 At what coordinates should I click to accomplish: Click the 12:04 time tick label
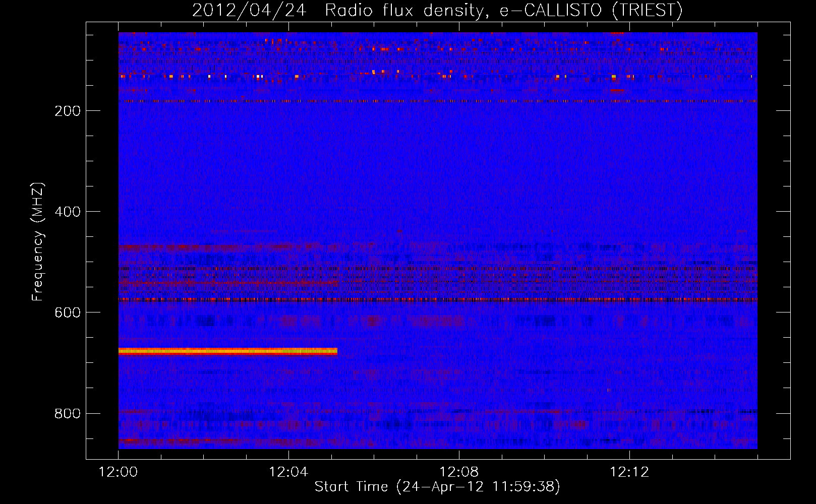tap(288, 472)
